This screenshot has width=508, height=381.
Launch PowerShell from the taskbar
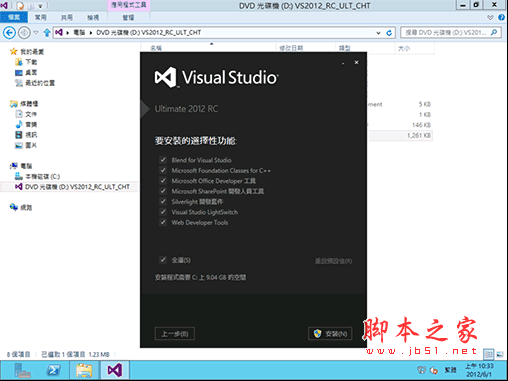click(x=53, y=370)
